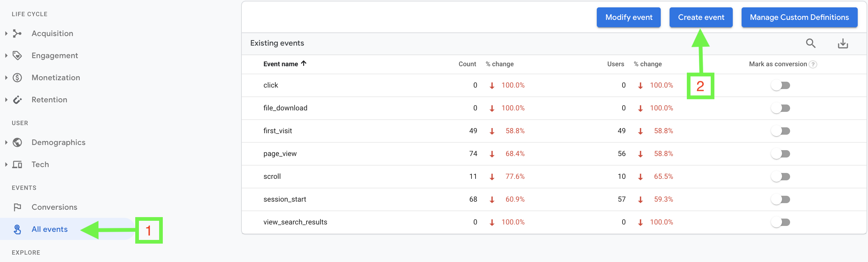Click the Create event button
The image size is (868, 262).
(x=701, y=17)
